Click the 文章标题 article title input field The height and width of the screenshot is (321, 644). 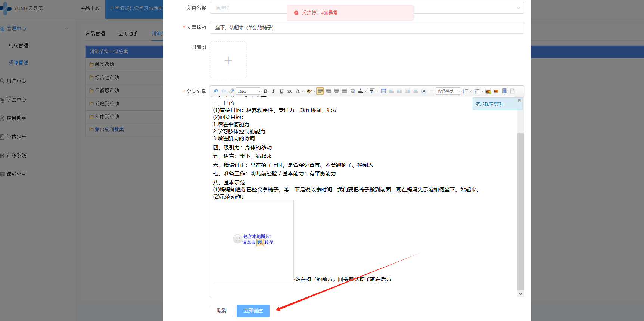point(366,28)
